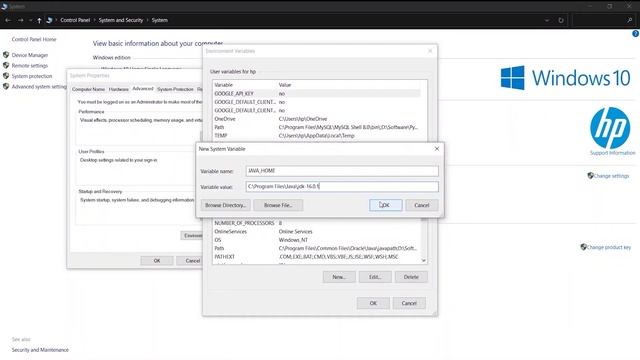This screenshot has height=360, width=640.
Task: Open HP Support Information link
Action: (613, 153)
